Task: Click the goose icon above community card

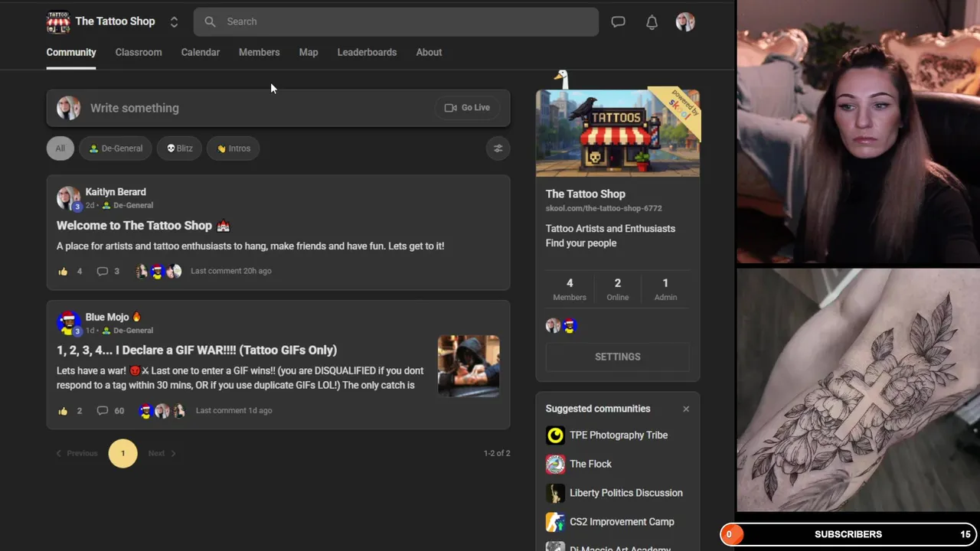Action: (563, 79)
